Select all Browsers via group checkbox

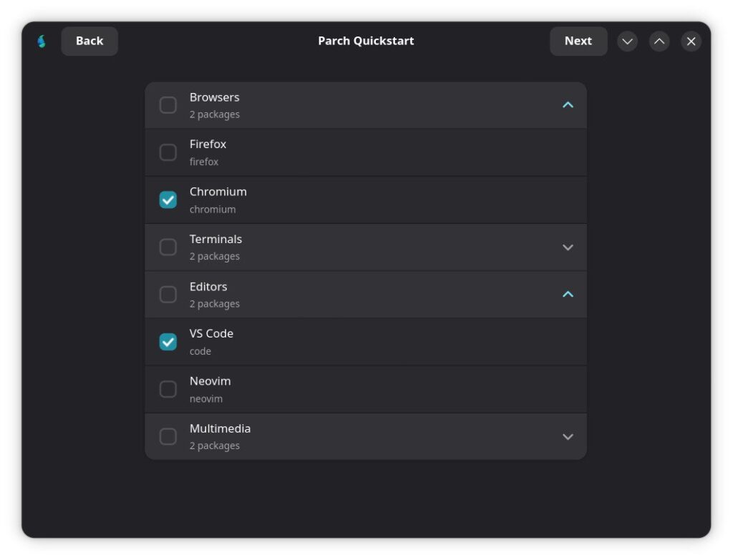[168, 105]
